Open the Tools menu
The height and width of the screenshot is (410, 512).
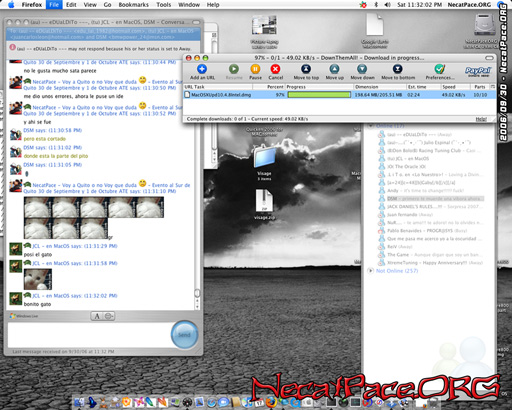(164, 5)
